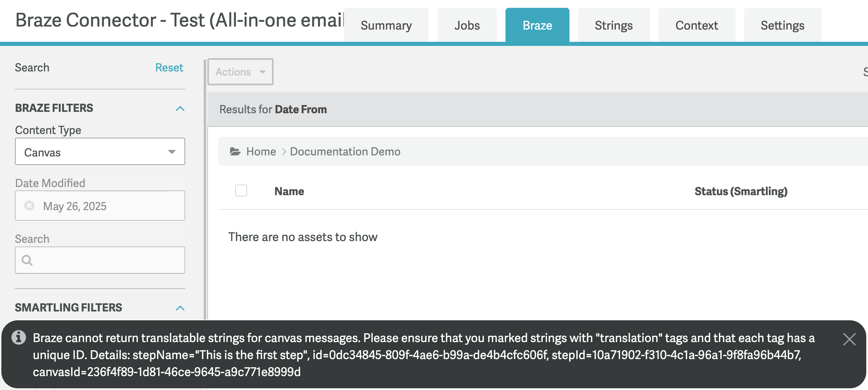Image resolution: width=868 pixels, height=390 pixels.
Task: Focus the Braze filter Search input
Action: pos(100,260)
